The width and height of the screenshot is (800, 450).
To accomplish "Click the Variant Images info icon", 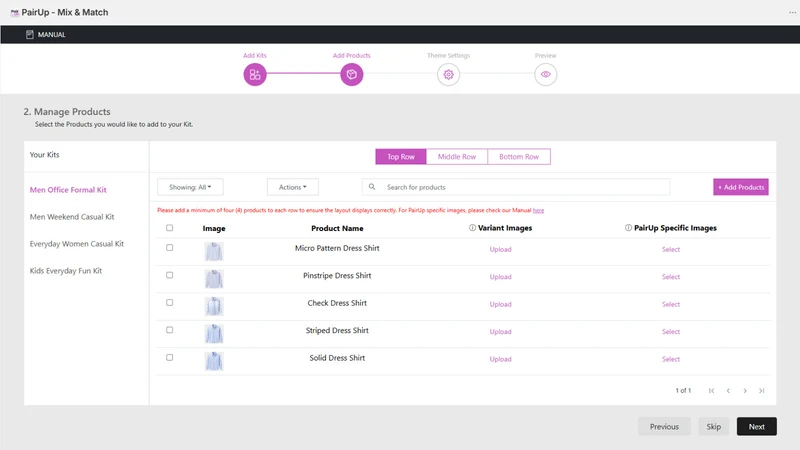I will click(x=472, y=228).
